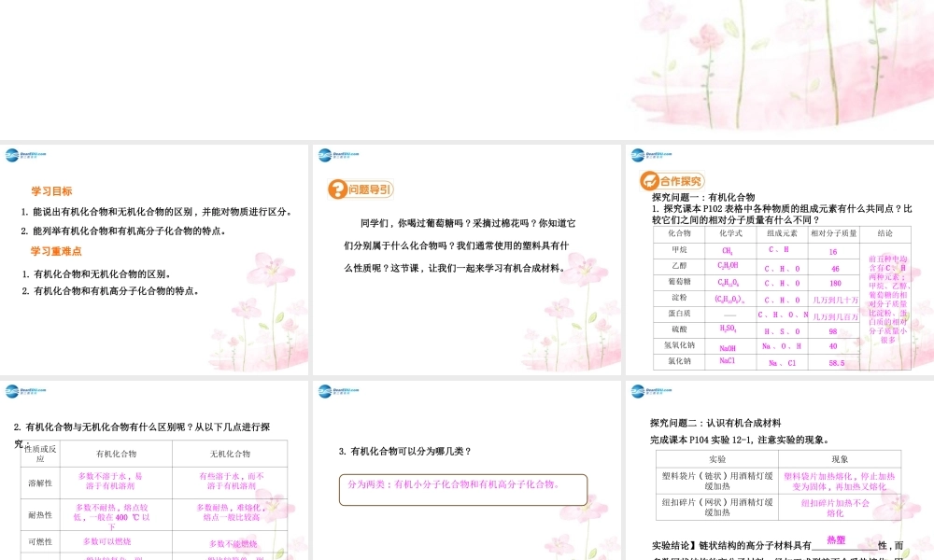Click the 58.5 molecular mass cell
The width and height of the screenshot is (934, 560).
tap(836, 362)
